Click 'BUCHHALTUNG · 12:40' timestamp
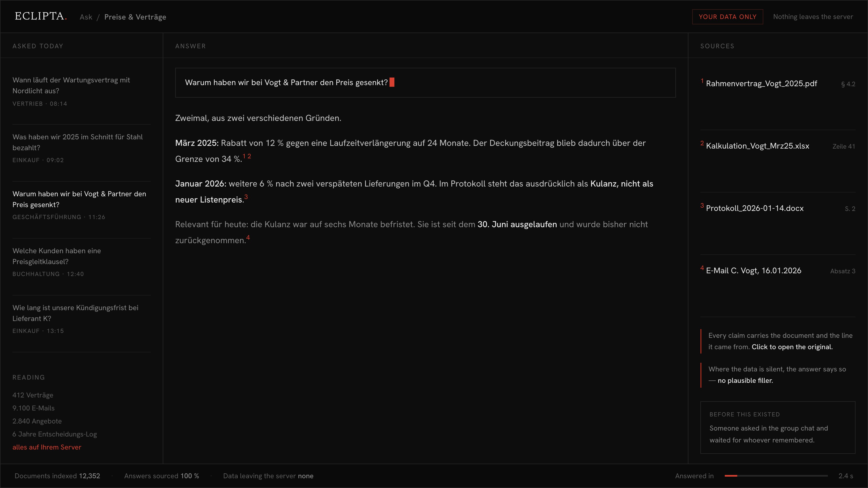Image resolution: width=868 pixels, height=488 pixels. 48,274
